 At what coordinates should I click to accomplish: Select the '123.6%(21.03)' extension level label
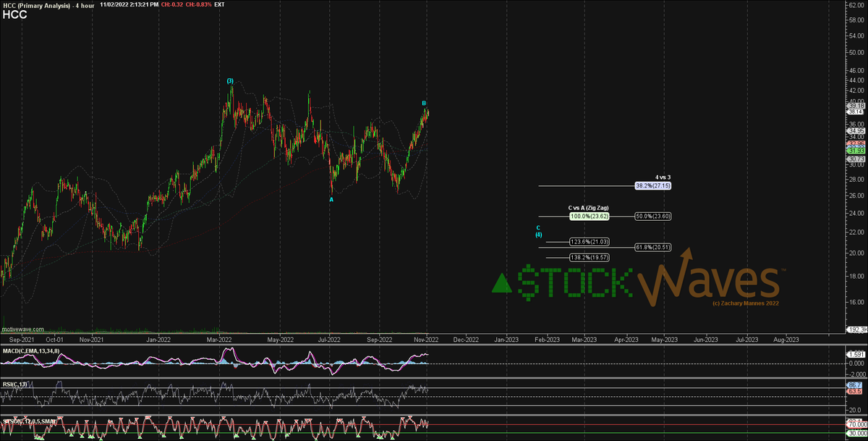click(590, 242)
